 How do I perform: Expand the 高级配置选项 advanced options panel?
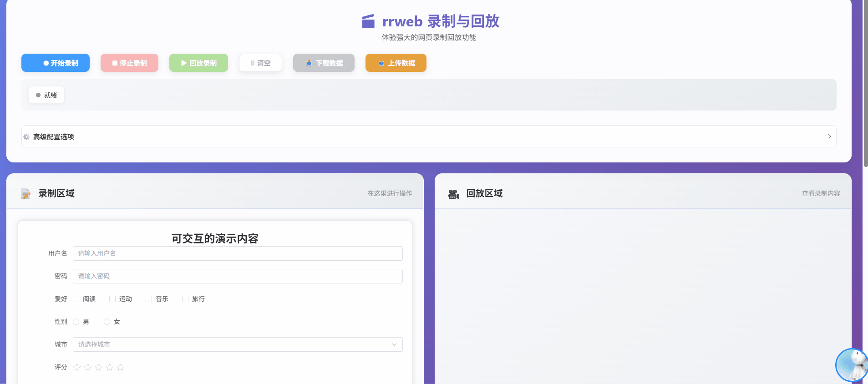pos(429,136)
